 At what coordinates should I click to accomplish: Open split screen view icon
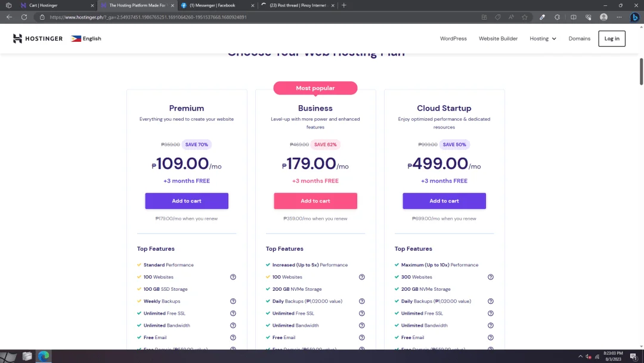point(574,17)
